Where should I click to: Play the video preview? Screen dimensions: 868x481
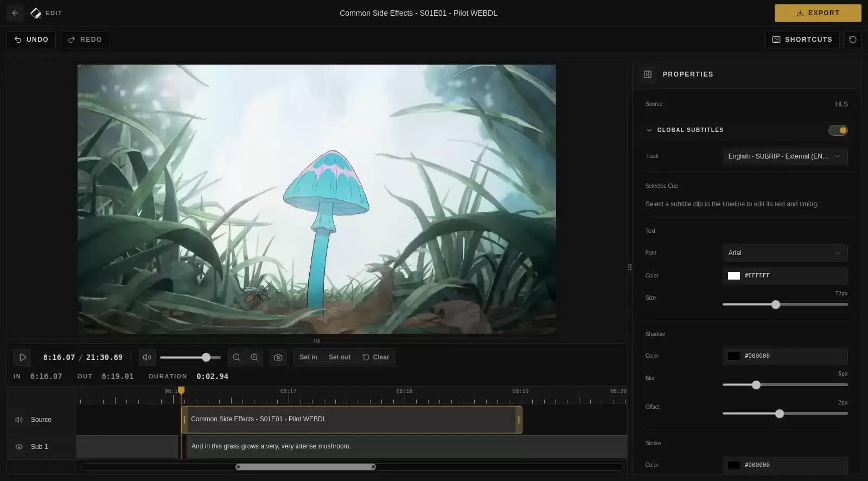[23, 357]
